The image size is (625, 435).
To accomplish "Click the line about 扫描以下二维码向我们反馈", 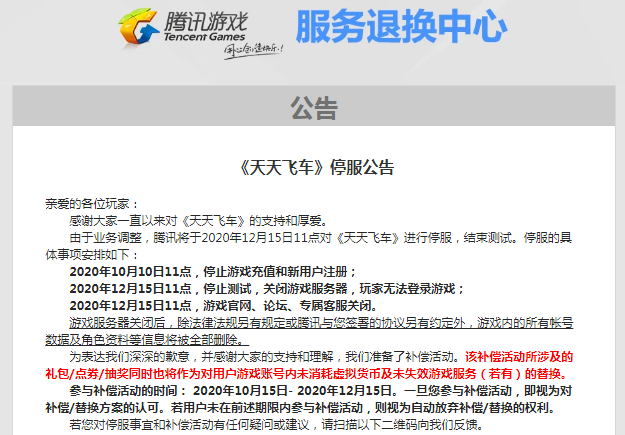I will click(x=276, y=424).
